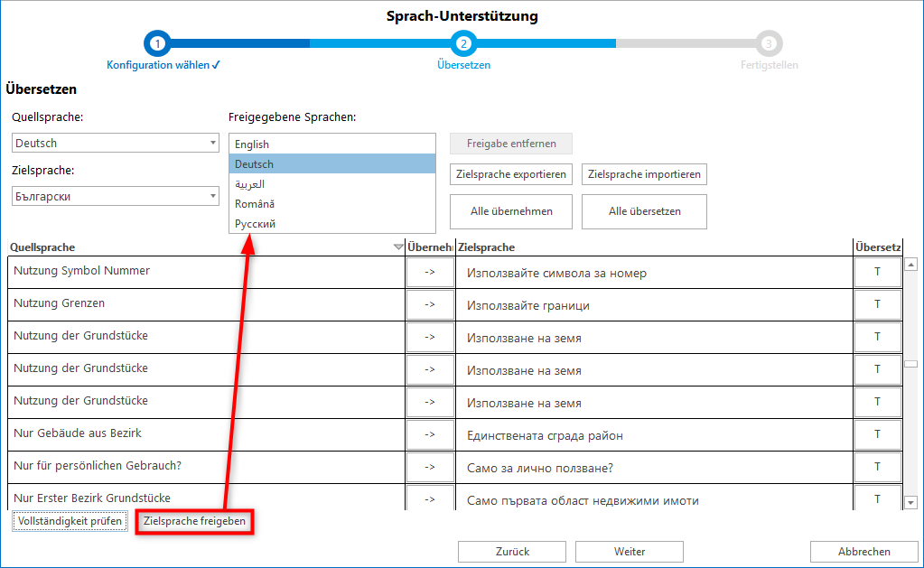Click arrow button for Nur Gebäude aus Bezirk
This screenshot has width=924, height=568.
click(x=430, y=434)
